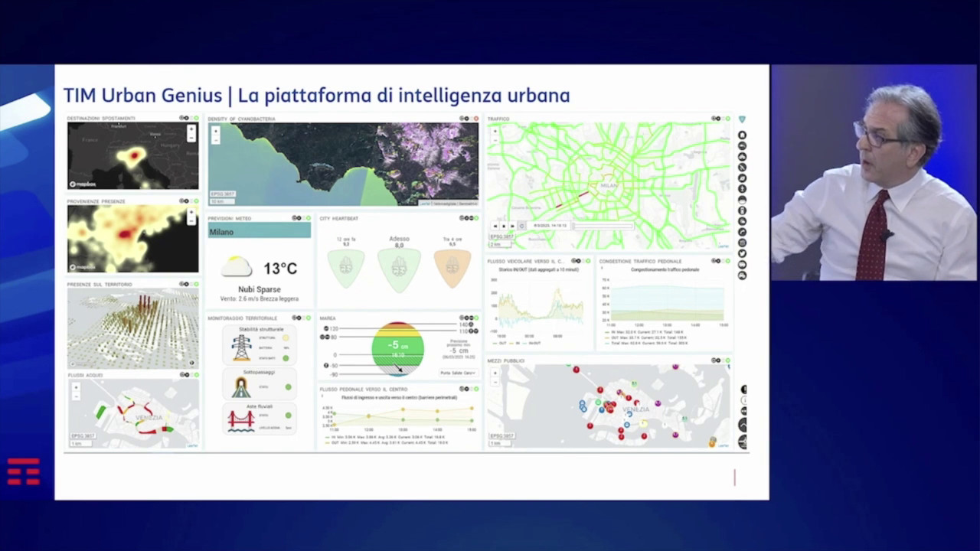Zoom out on the Traffico map

495,140
